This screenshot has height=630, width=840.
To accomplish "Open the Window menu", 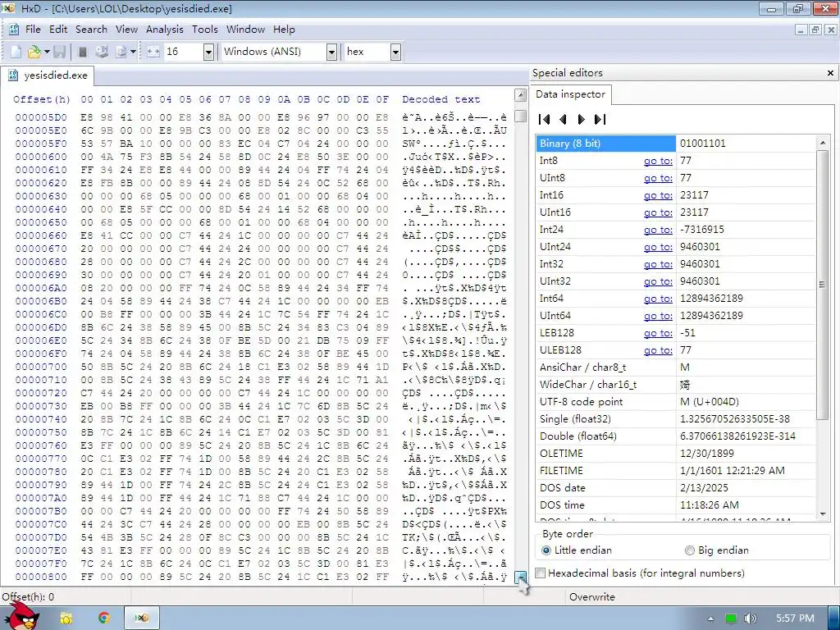I will coord(245,30).
